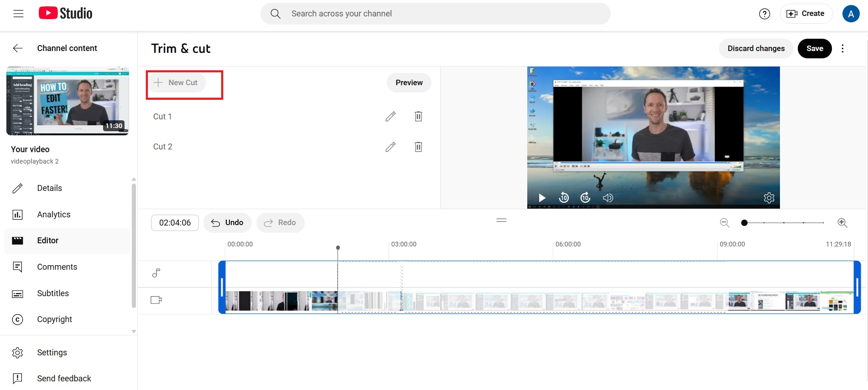This screenshot has width=868, height=390.
Task: Click the Send feedback exclamation icon
Action: pyautogui.click(x=17, y=379)
